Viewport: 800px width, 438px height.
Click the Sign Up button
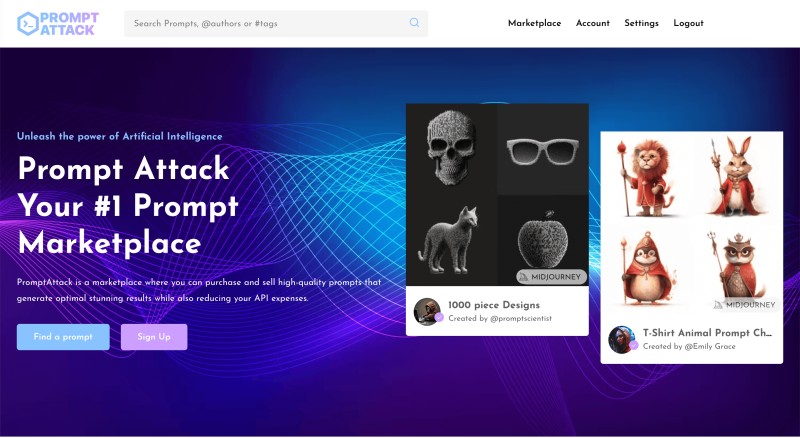pyautogui.click(x=154, y=337)
